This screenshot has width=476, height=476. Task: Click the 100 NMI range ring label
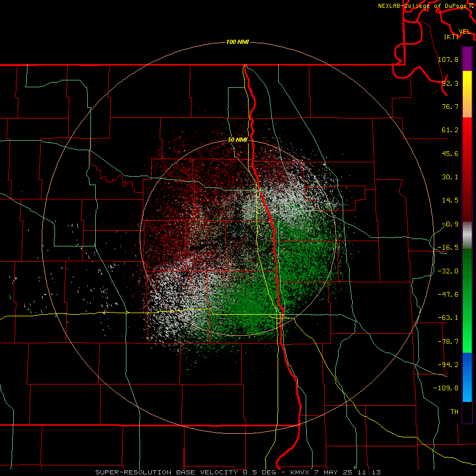tap(237, 42)
